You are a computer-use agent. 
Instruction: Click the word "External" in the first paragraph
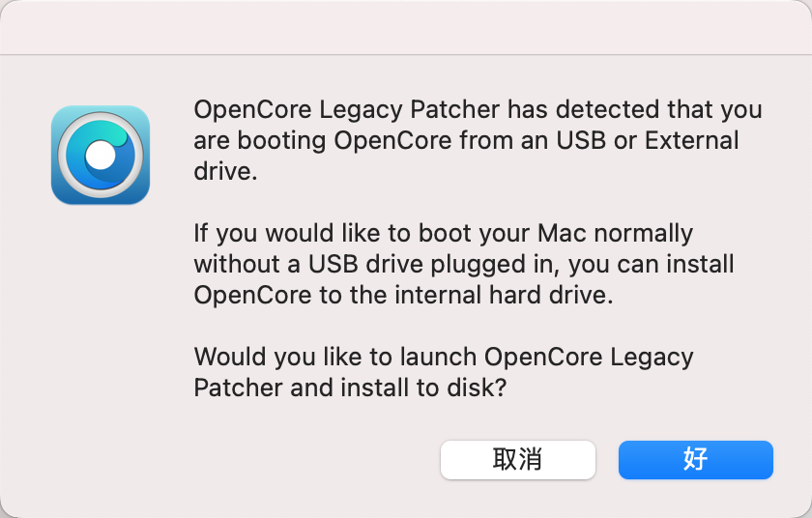(x=692, y=140)
